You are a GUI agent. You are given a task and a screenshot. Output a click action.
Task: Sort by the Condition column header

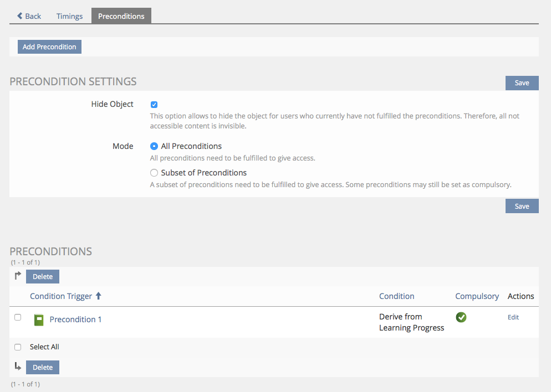click(396, 296)
